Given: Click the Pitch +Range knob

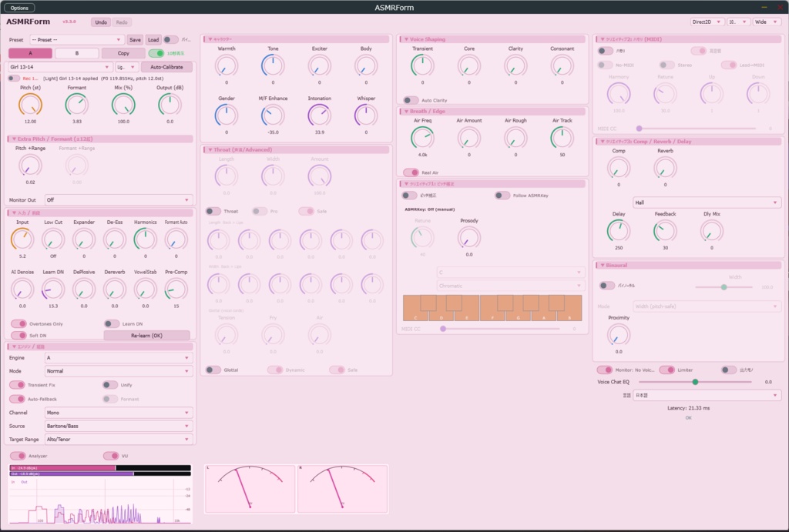Looking at the screenshot, I should coord(30,166).
